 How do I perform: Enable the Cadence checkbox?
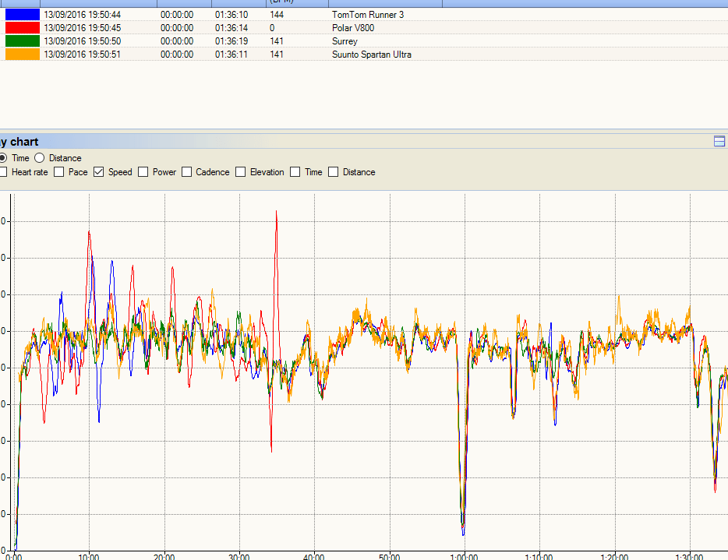click(186, 172)
